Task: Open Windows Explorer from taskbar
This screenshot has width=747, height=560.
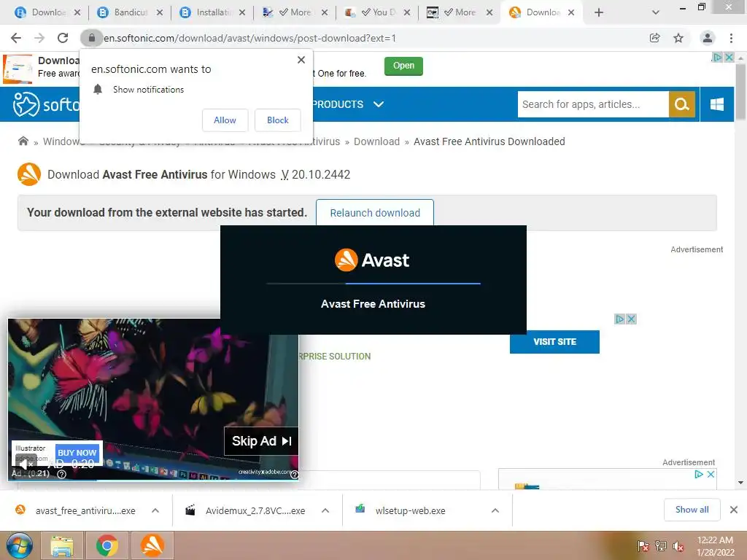Action: coord(62,545)
